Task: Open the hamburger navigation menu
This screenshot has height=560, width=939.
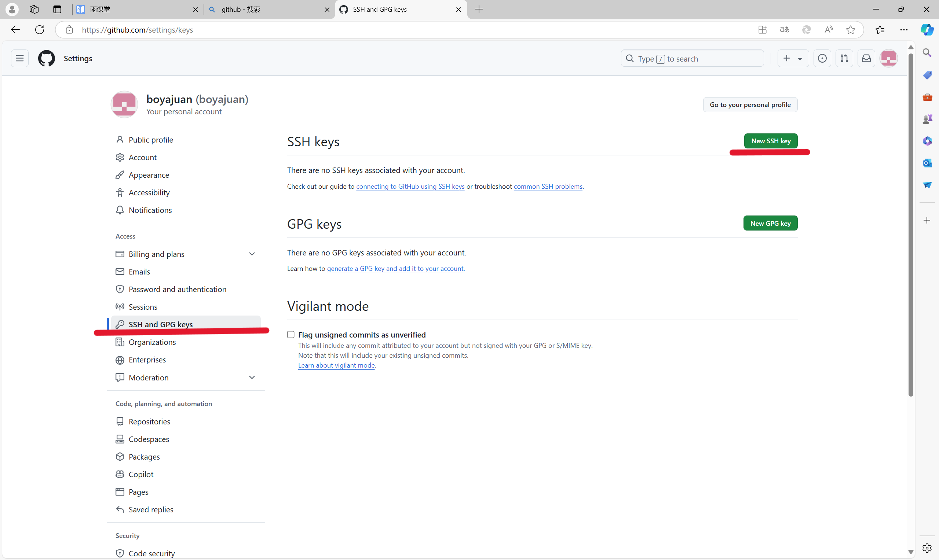Action: 20,59
